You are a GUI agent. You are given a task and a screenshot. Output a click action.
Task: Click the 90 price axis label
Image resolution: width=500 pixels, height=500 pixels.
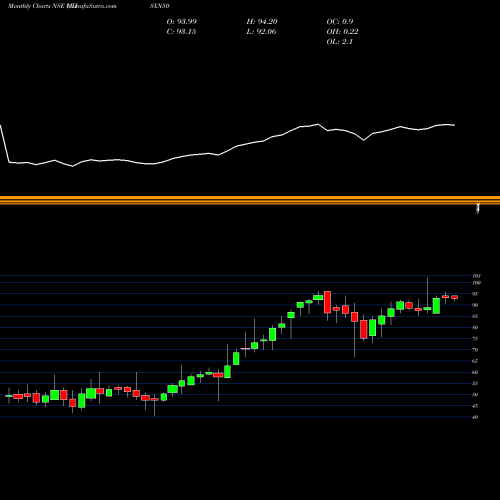(475, 305)
